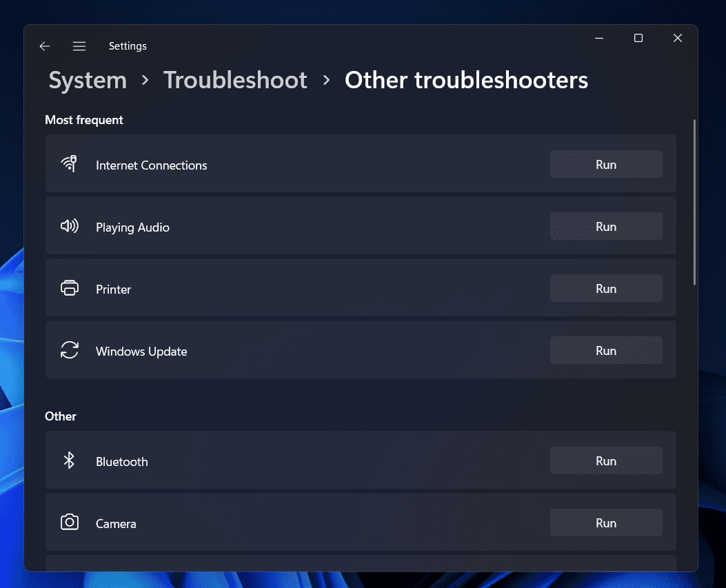
Task: Click the Camera icon
Action: tap(70, 523)
